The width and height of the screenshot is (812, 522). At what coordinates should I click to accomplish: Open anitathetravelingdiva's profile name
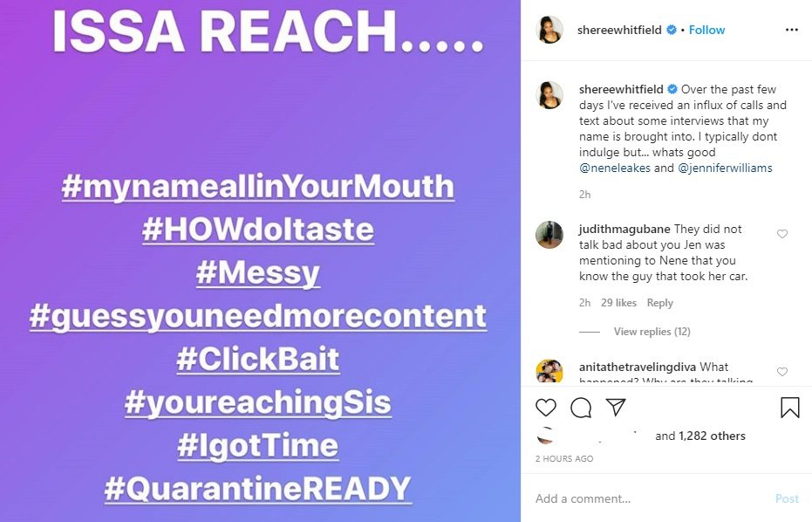[638, 367]
